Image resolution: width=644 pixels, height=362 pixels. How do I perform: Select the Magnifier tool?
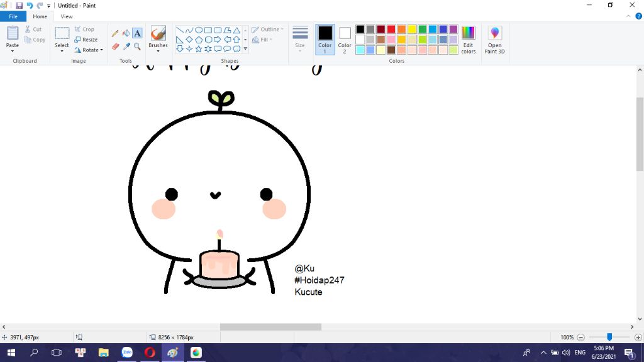pyautogui.click(x=137, y=47)
